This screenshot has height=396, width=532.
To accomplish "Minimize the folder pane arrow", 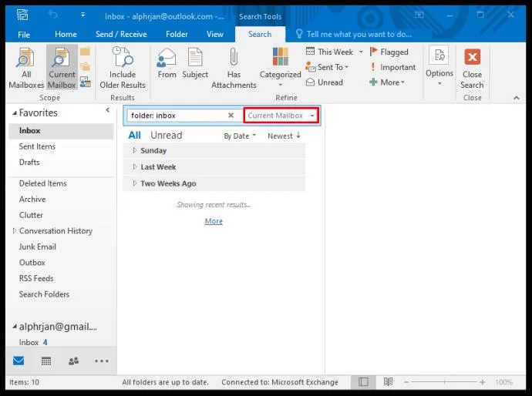I will click(107, 110).
